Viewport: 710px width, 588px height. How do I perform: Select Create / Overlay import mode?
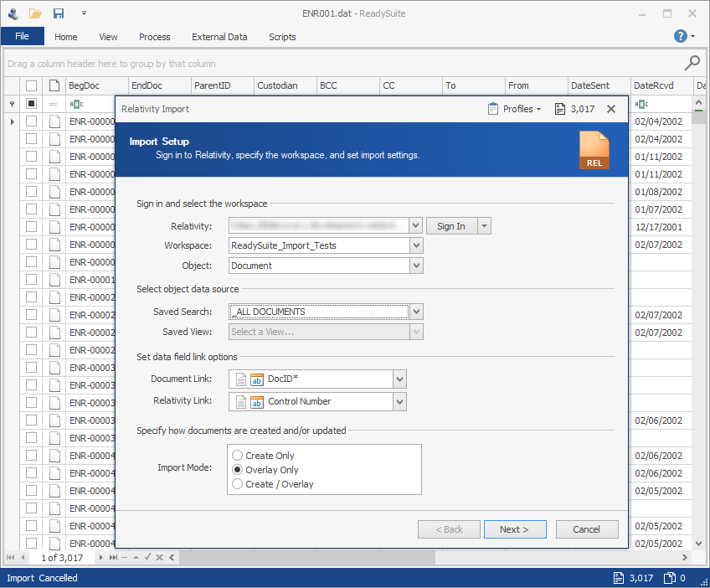click(x=237, y=484)
